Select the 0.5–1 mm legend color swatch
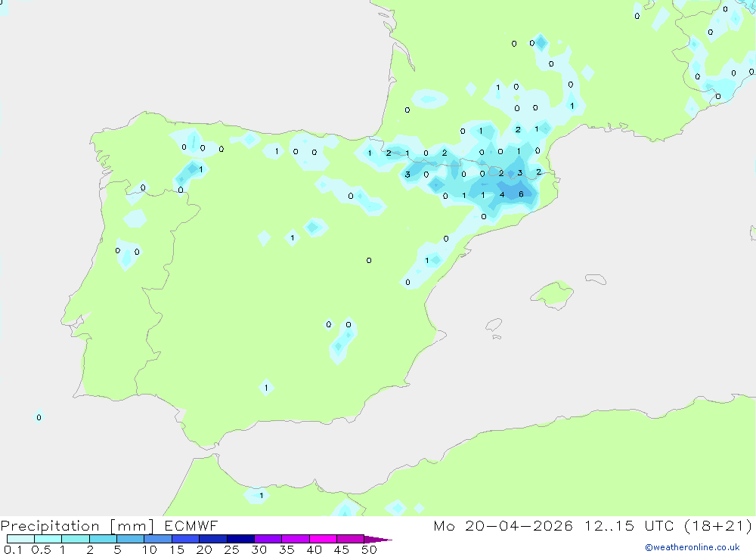Screen dimensions: 756x554 [x=48, y=539]
